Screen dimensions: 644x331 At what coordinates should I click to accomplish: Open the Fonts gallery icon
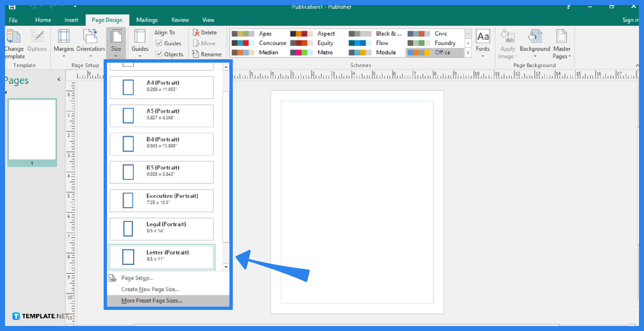coord(483,42)
